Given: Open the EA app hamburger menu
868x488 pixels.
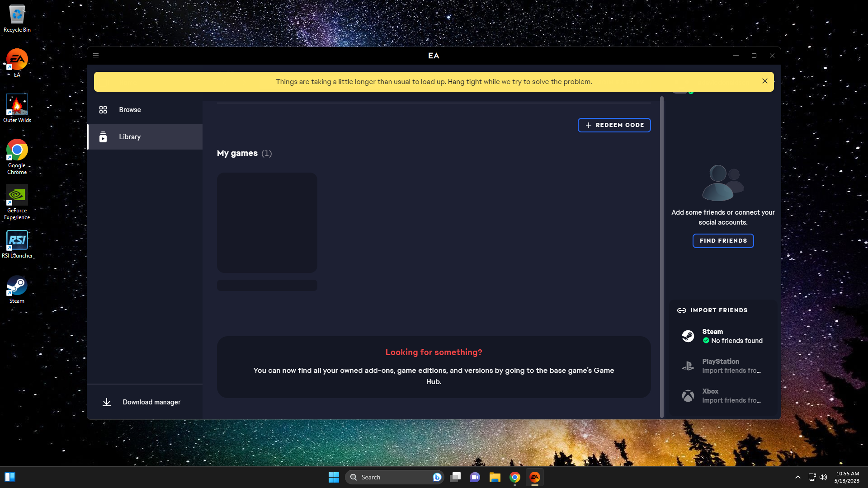Looking at the screenshot, I should coord(96,56).
